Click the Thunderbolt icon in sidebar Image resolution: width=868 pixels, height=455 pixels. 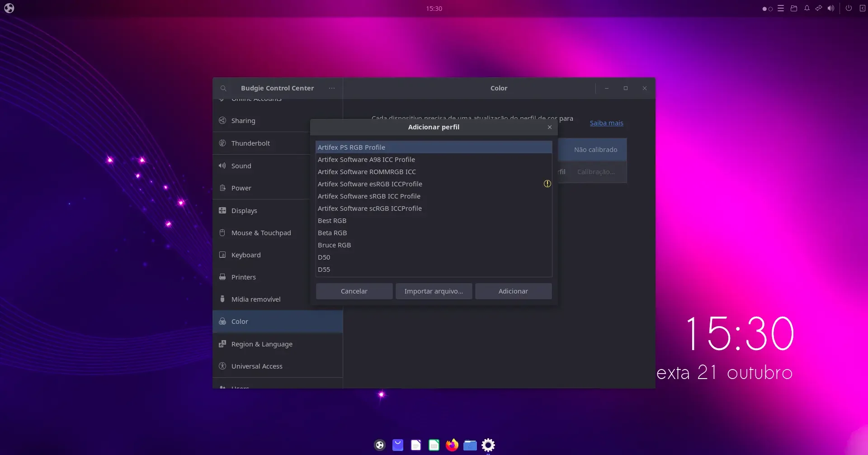(x=222, y=143)
